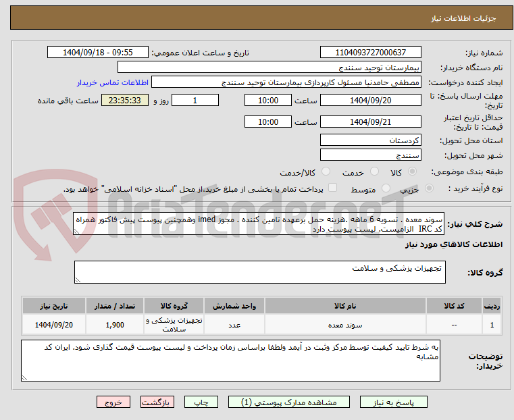
Task: Click the 'واحد شمارش' column header
Action: tap(234, 306)
